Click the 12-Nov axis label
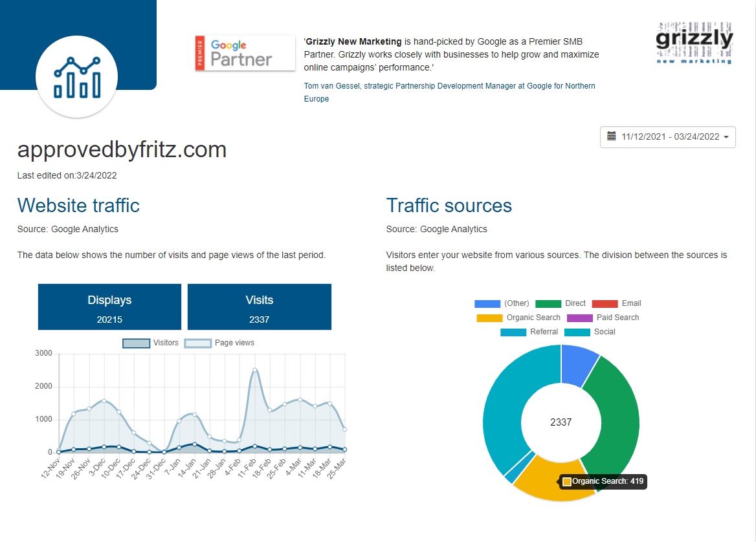The height and width of the screenshot is (542, 756). pyautogui.click(x=50, y=468)
